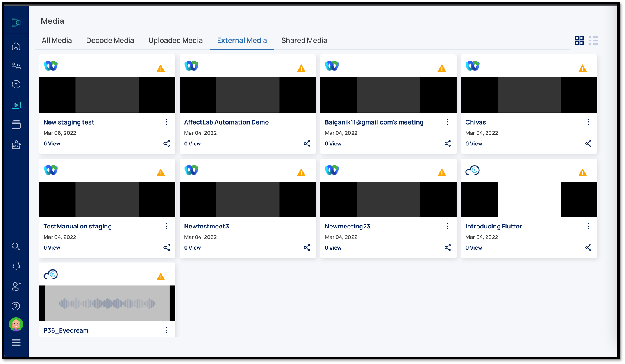
Task: Switch to the All Media tab
Action: (x=57, y=41)
